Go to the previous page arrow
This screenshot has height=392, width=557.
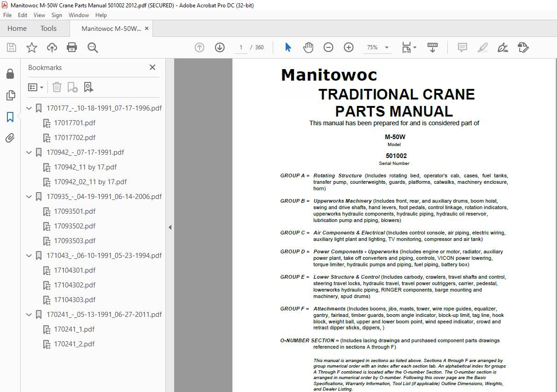tap(199, 47)
